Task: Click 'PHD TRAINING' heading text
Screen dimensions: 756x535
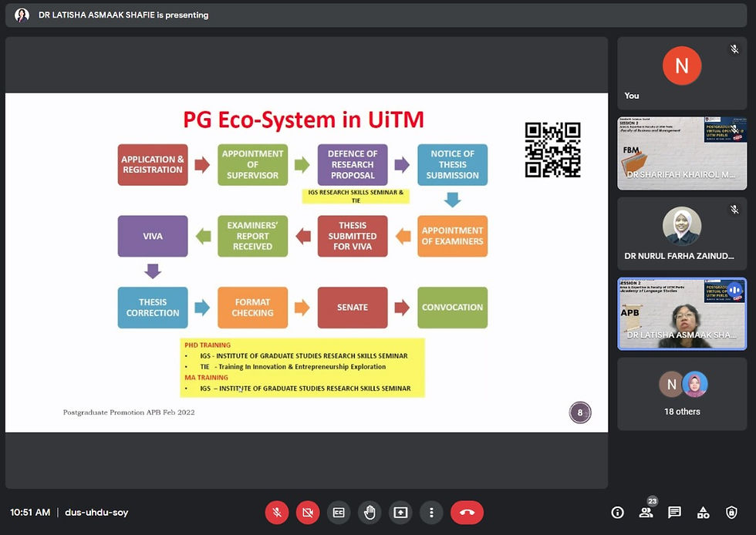Action: click(x=208, y=345)
